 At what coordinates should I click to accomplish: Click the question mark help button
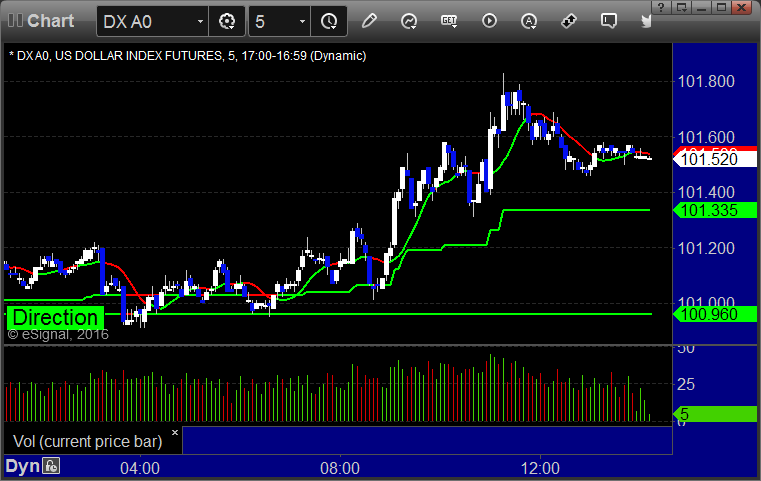pyautogui.click(x=661, y=7)
